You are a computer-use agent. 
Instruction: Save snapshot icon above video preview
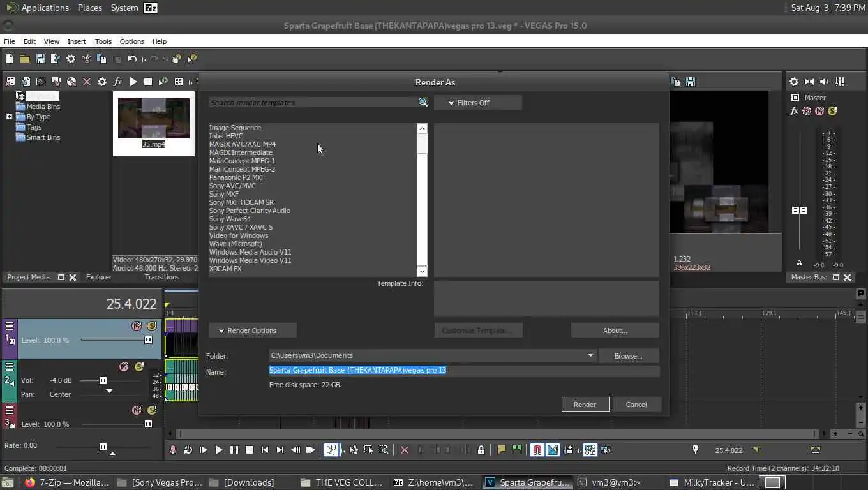[x=691, y=82]
